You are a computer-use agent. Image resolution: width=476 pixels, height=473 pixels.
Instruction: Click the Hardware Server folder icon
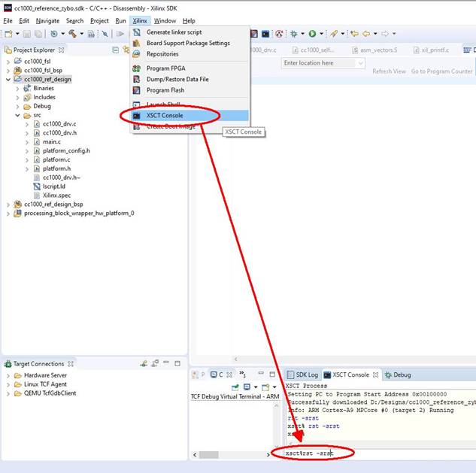coord(17,375)
